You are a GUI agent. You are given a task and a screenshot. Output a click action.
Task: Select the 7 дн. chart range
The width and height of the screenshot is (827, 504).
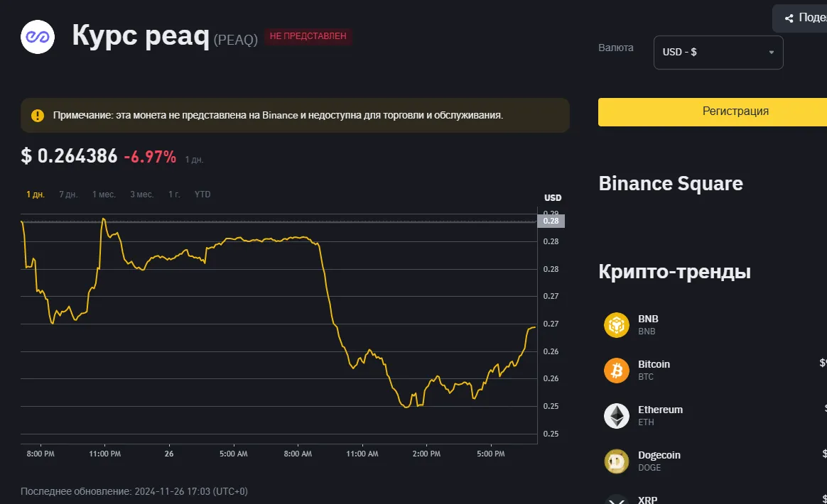point(68,195)
